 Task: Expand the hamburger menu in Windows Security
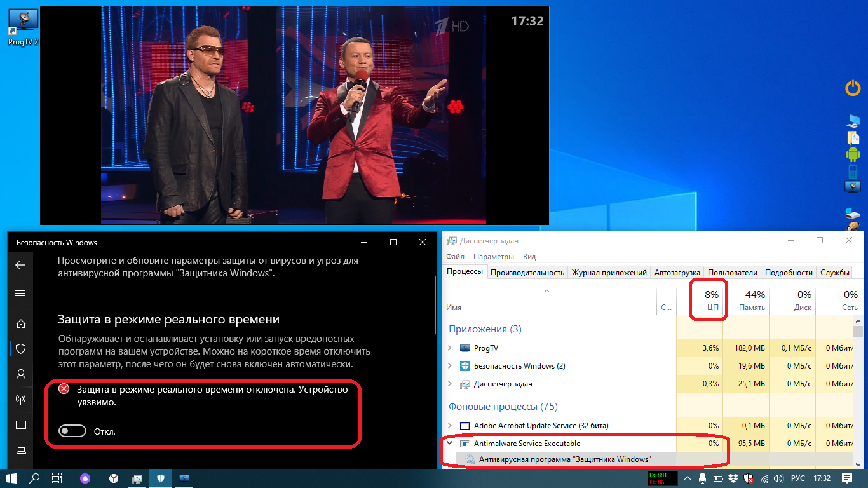20,293
